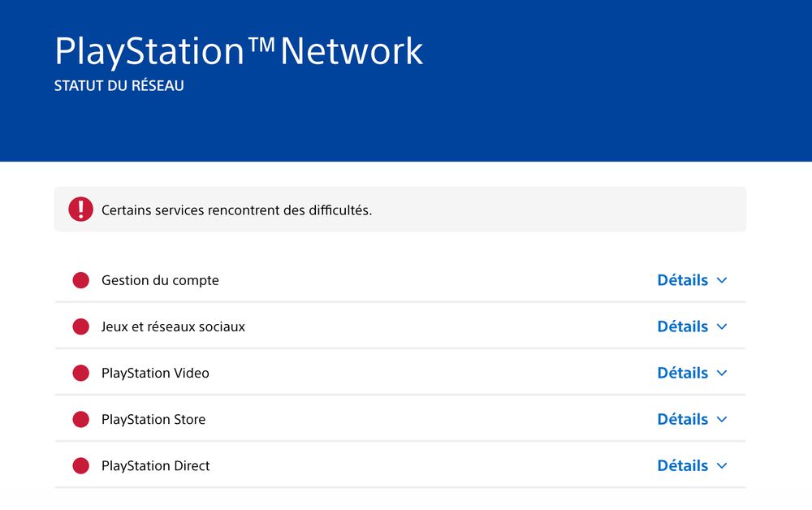Click red status dot for Jeux et réseaux sociaux

pos(80,326)
